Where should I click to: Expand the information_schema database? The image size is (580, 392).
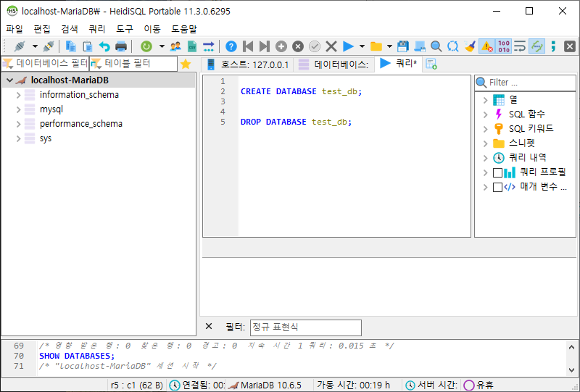click(18, 95)
